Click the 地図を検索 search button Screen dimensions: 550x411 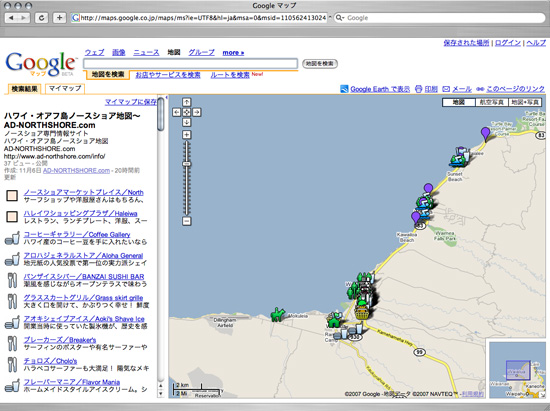click(320, 63)
